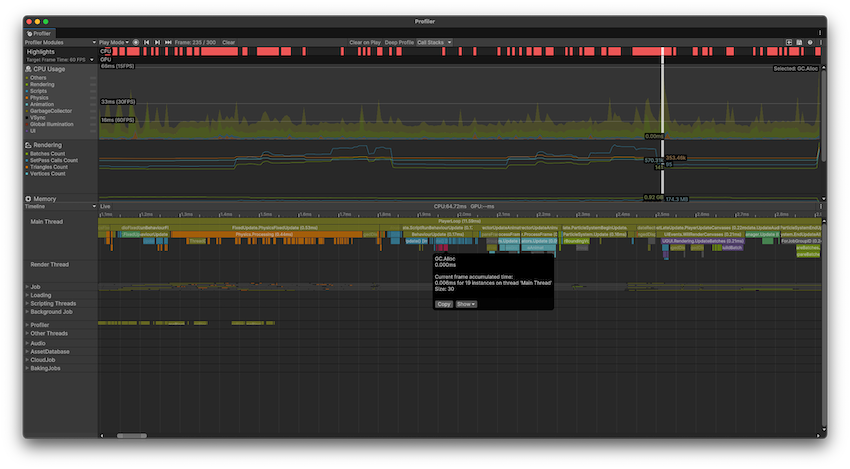Click the save profiler data icon
This screenshot has width=850, height=469.
(799, 42)
